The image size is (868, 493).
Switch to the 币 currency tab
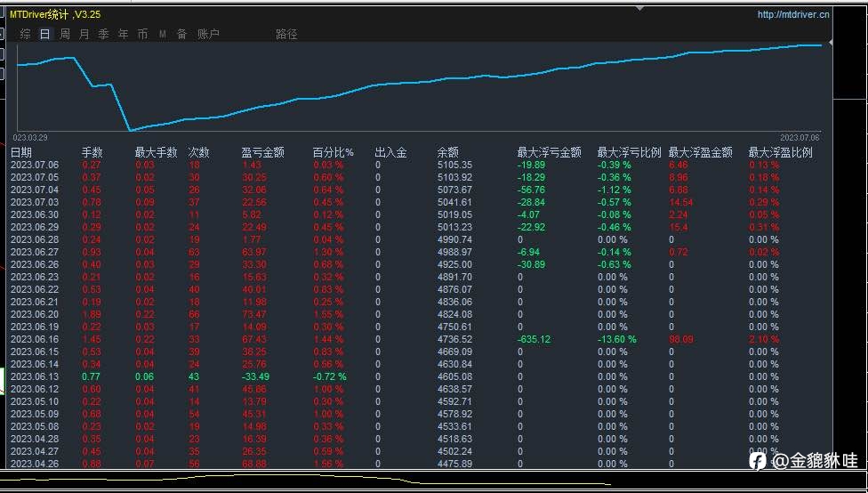pyautogui.click(x=143, y=35)
